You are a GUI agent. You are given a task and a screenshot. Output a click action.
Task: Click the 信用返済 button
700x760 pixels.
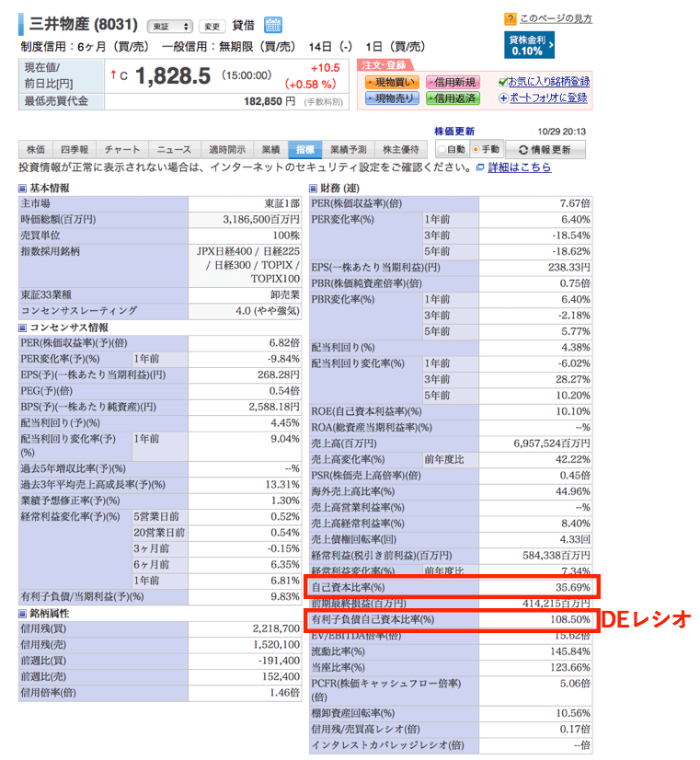coord(453,98)
